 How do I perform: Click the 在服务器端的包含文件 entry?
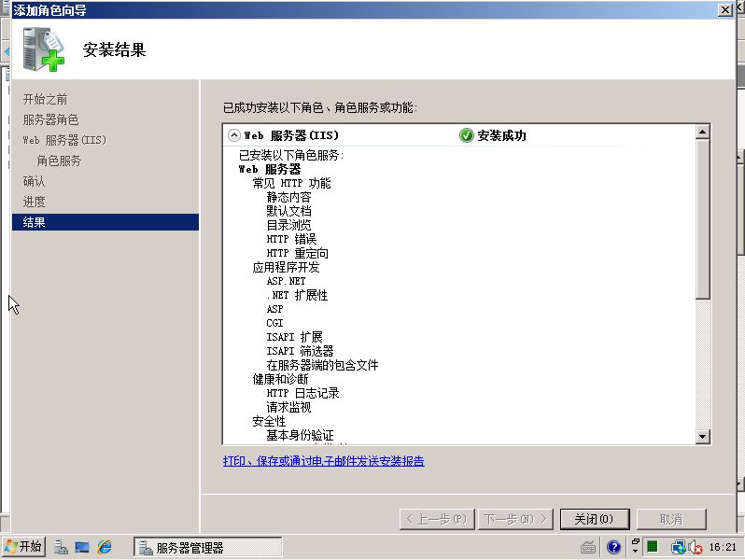[322, 365]
